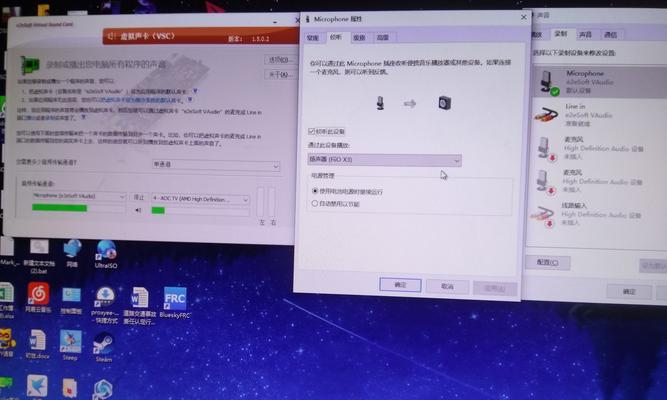Close the Microphone properties dialog
The image size is (667, 400).
(x=524, y=17)
